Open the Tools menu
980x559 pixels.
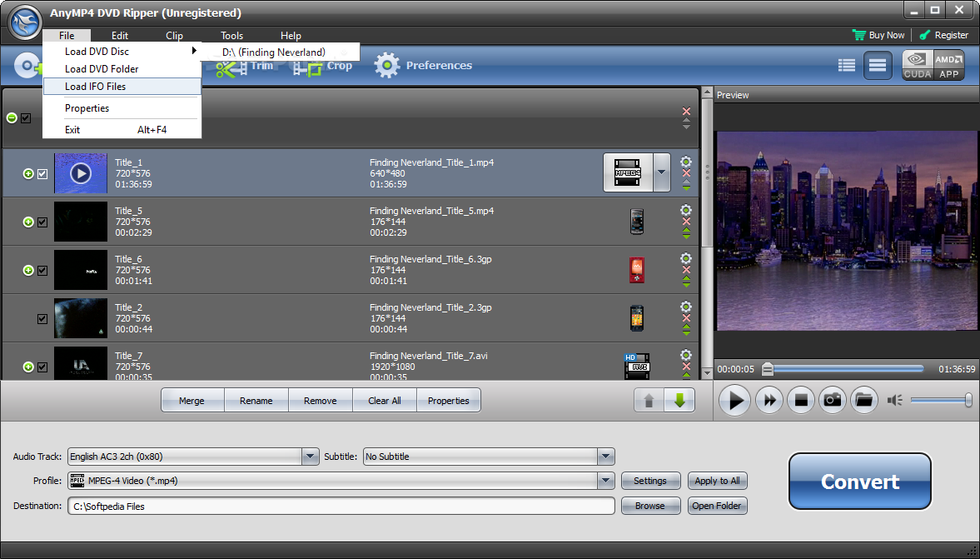231,36
